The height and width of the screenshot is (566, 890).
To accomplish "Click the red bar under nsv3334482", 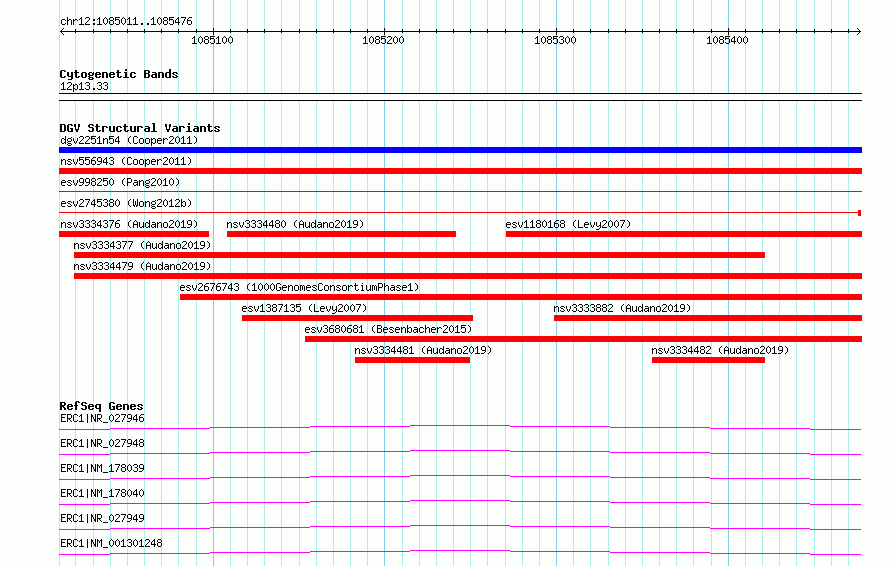I will pyautogui.click(x=708, y=360).
